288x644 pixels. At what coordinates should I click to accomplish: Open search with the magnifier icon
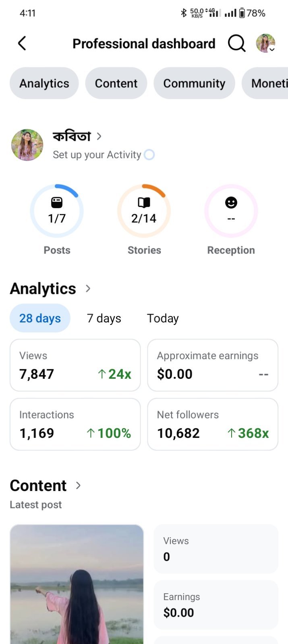click(236, 43)
